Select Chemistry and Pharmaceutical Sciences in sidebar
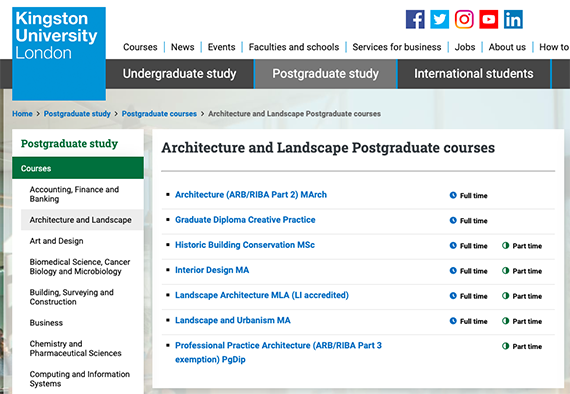570x394 pixels. 75,348
